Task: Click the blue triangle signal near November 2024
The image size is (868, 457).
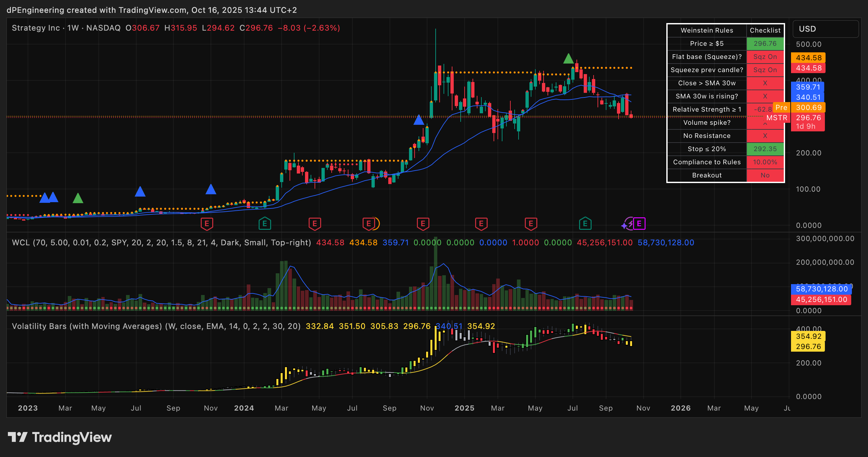Action: tap(419, 120)
